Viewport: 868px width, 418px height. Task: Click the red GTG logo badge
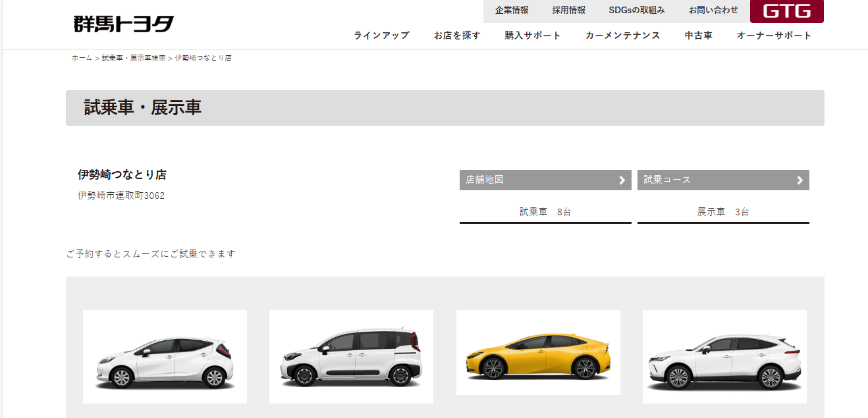(x=786, y=11)
